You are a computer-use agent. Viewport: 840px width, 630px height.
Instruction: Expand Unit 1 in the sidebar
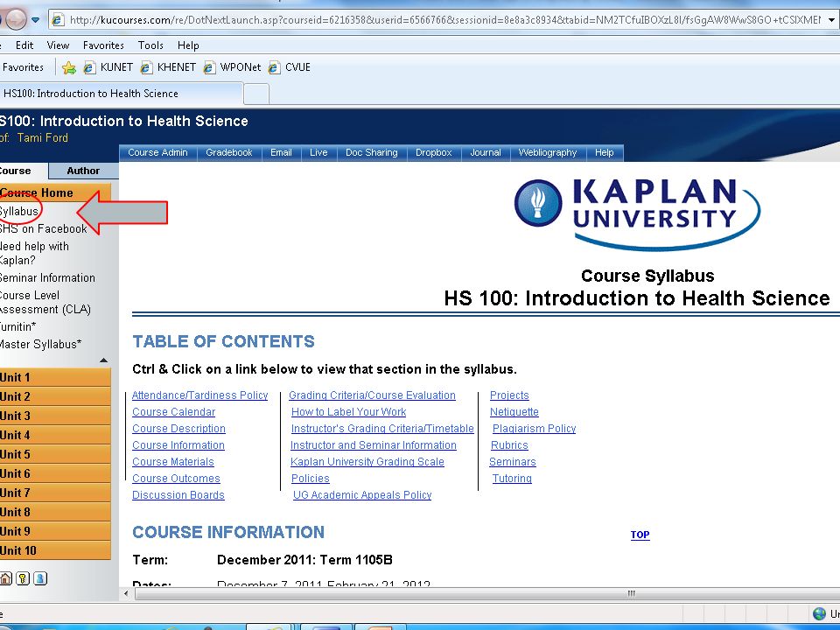point(55,377)
